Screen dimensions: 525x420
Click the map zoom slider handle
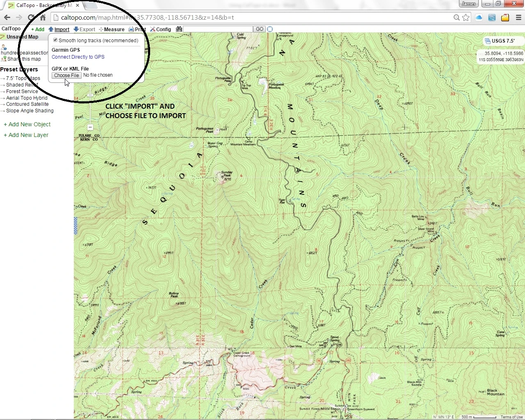pos(90,95)
